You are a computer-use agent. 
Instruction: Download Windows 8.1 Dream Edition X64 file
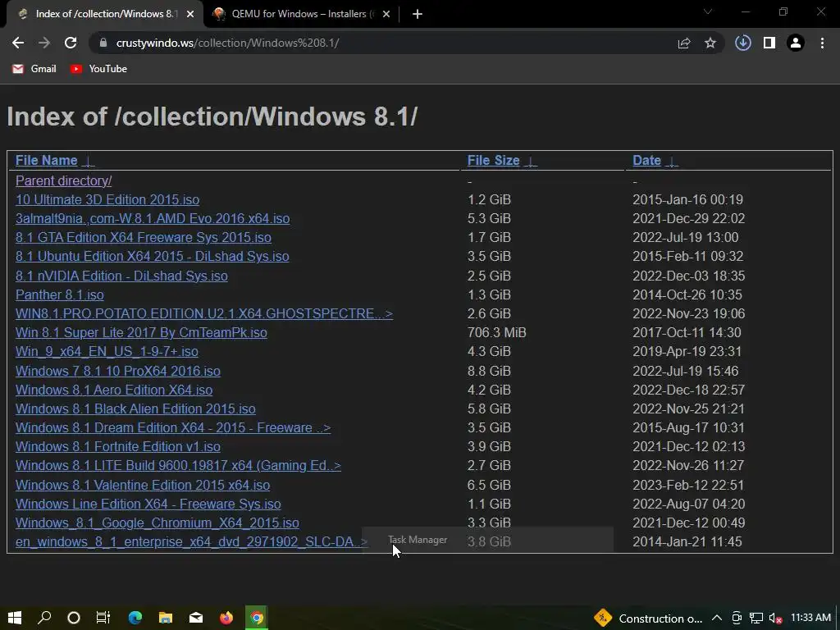[173, 427]
